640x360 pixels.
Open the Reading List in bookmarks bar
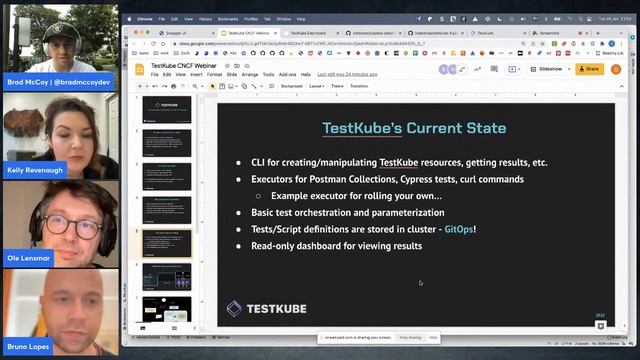point(610,53)
